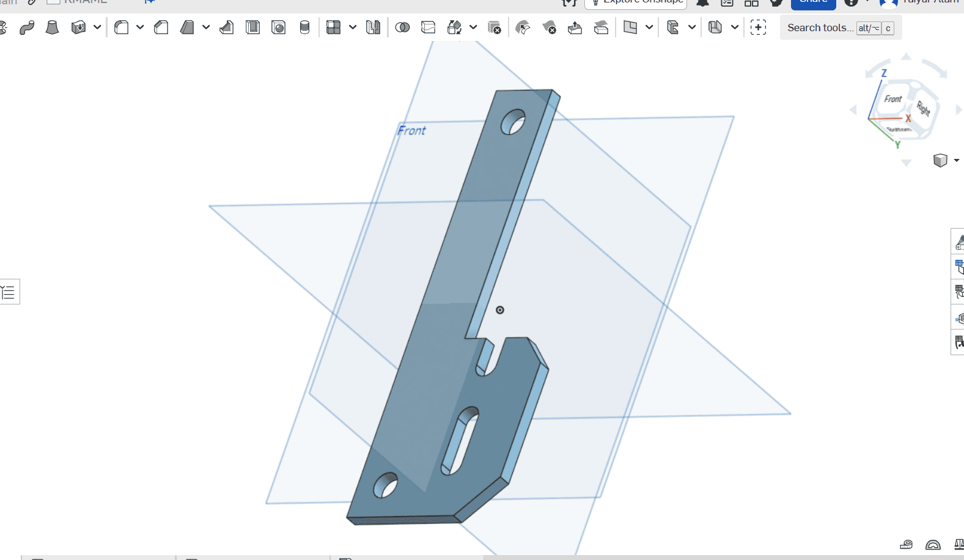Expand the Plane tool dropdown arrow

click(x=649, y=28)
